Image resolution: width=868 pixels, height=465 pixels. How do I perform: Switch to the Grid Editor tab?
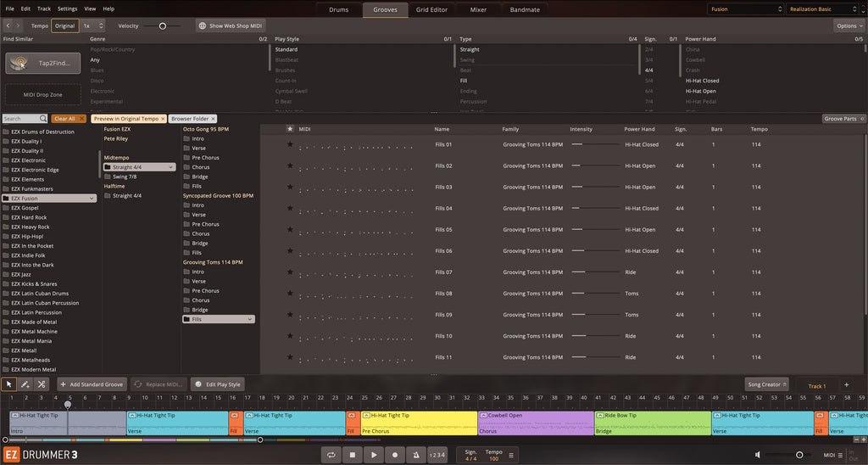[x=431, y=9]
